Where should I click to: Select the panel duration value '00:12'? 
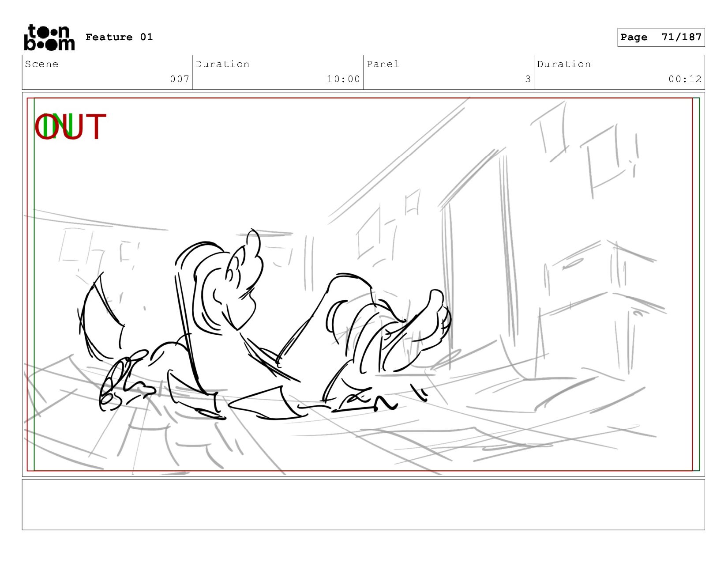click(685, 79)
